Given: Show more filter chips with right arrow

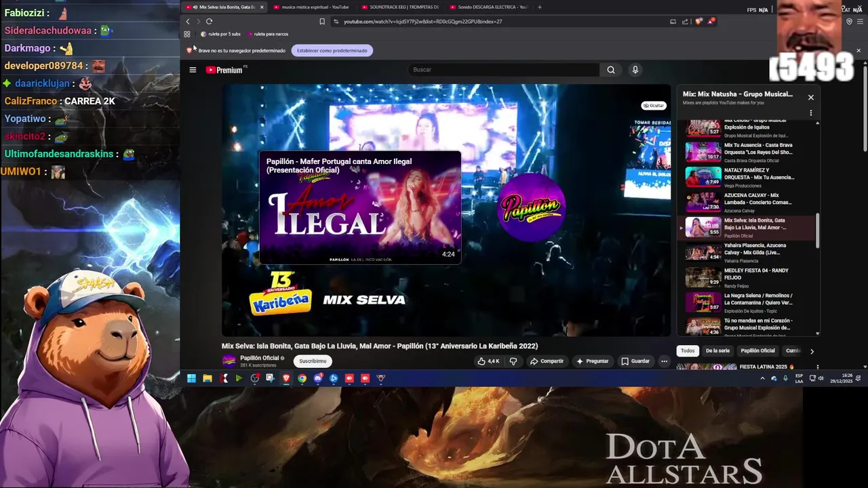Looking at the screenshot, I should [x=812, y=351].
